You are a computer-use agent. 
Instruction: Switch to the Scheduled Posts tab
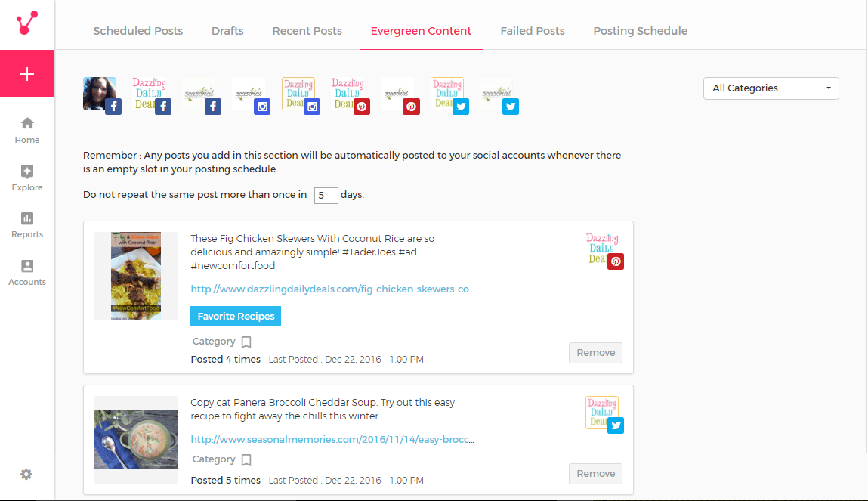pos(137,31)
